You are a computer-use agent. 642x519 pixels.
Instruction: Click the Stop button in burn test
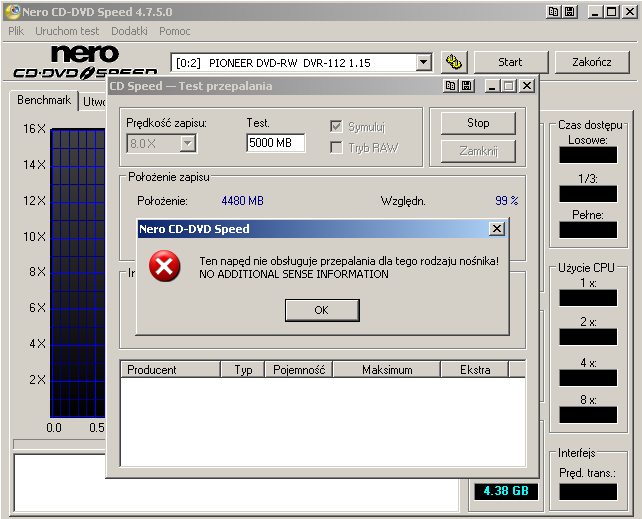(478, 123)
